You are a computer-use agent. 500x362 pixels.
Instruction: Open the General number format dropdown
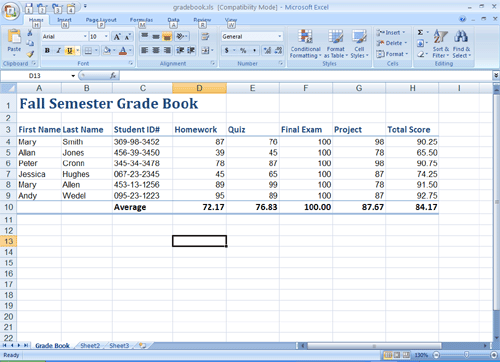tap(280, 36)
